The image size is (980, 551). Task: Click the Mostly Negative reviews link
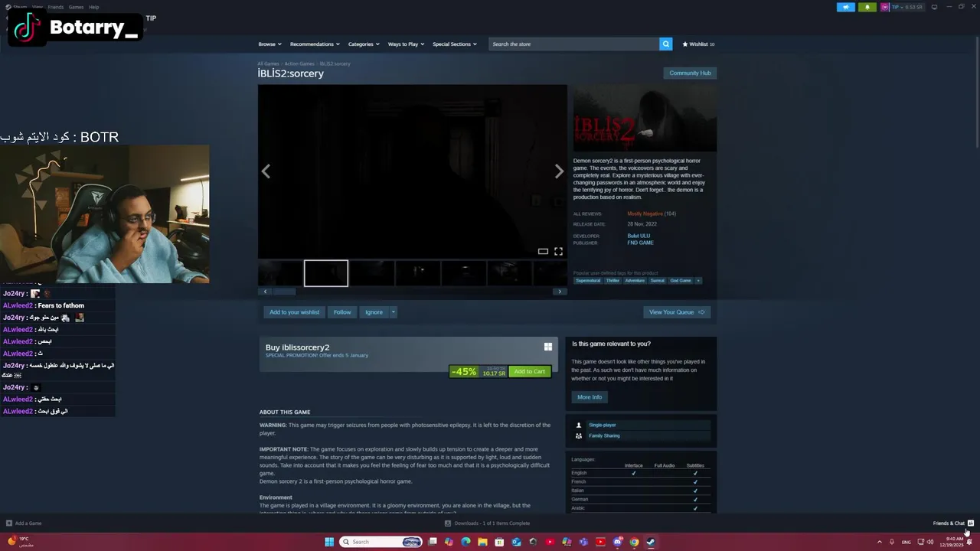(645, 214)
